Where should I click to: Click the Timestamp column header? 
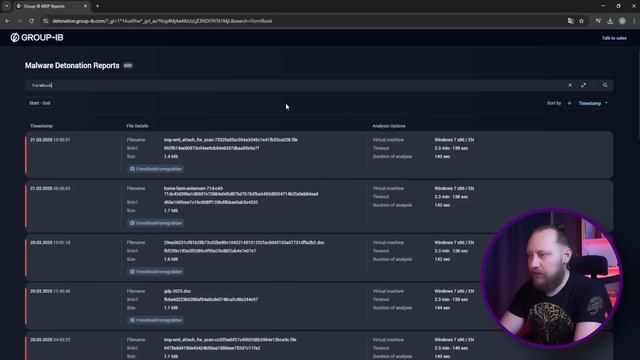41,126
